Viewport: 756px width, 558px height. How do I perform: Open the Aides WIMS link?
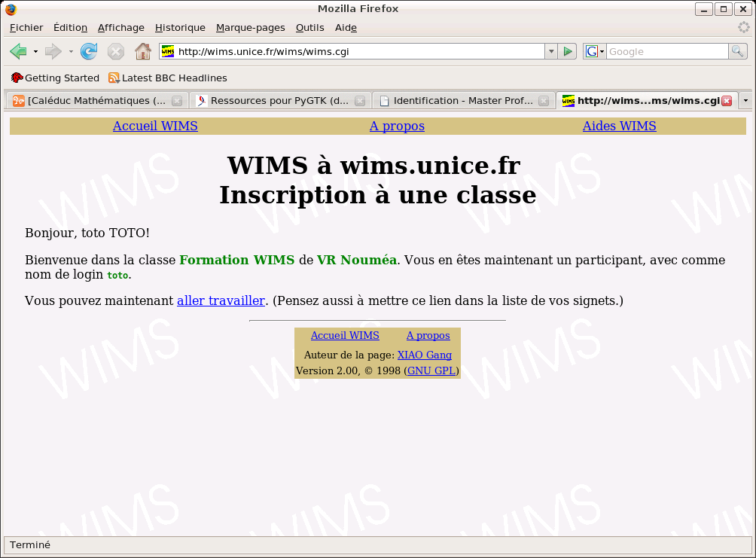click(x=619, y=126)
